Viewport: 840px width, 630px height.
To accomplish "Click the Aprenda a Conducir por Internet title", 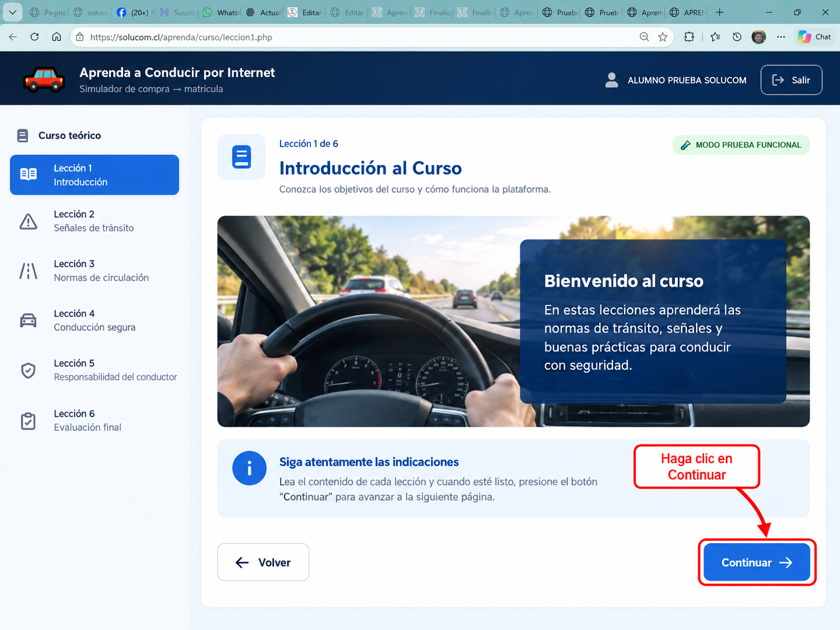I will pyautogui.click(x=177, y=73).
